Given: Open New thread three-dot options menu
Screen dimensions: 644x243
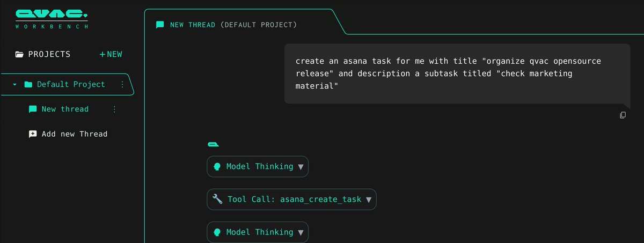Looking at the screenshot, I should point(114,109).
